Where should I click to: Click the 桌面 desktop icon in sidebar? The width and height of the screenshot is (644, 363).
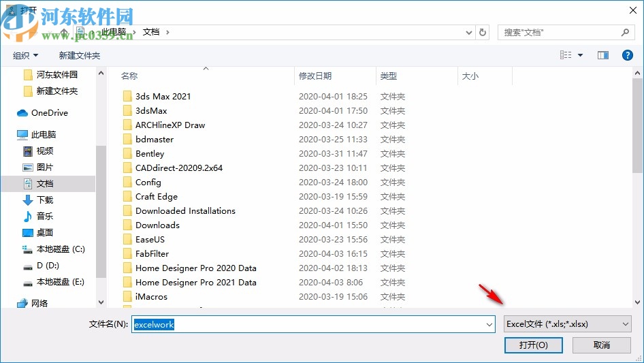pos(27,233)
